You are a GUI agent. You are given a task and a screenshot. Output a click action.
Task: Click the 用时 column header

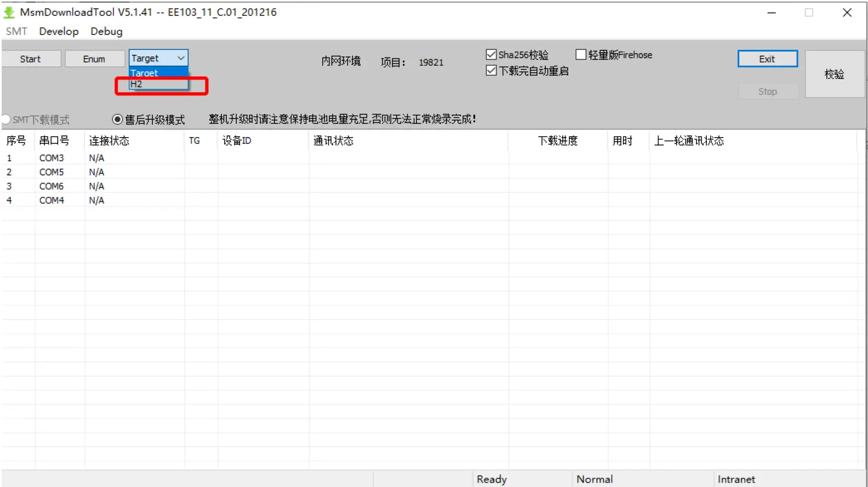tap(629, 140)
